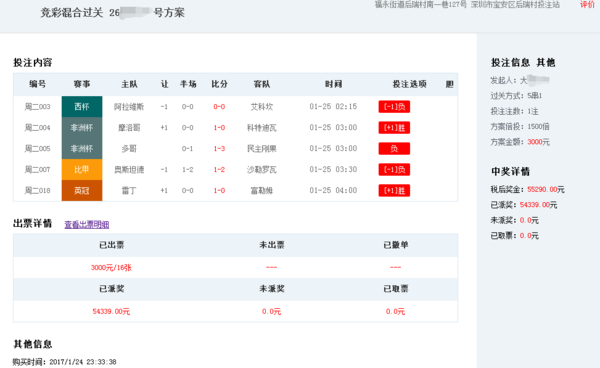Click away team 富勒姆
The width and height of the screenshot is (600, 368).
click(x=262, y=191)
